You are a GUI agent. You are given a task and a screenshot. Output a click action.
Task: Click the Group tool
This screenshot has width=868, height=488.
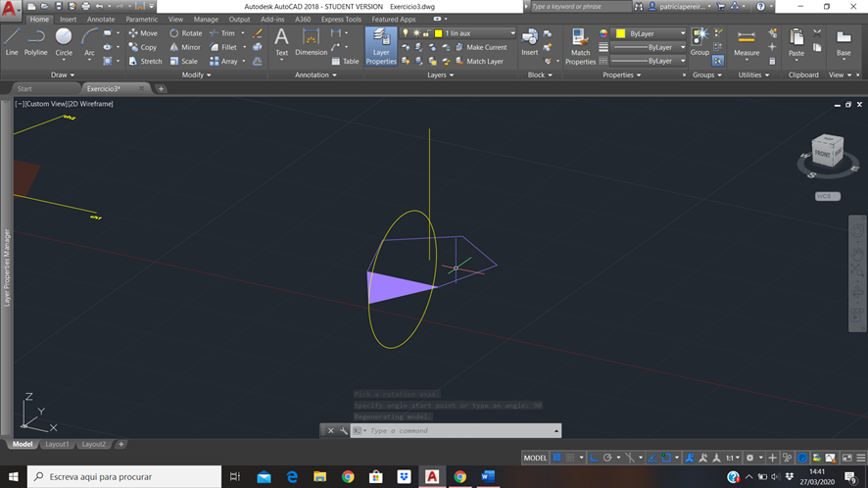[x=699, y=42]
